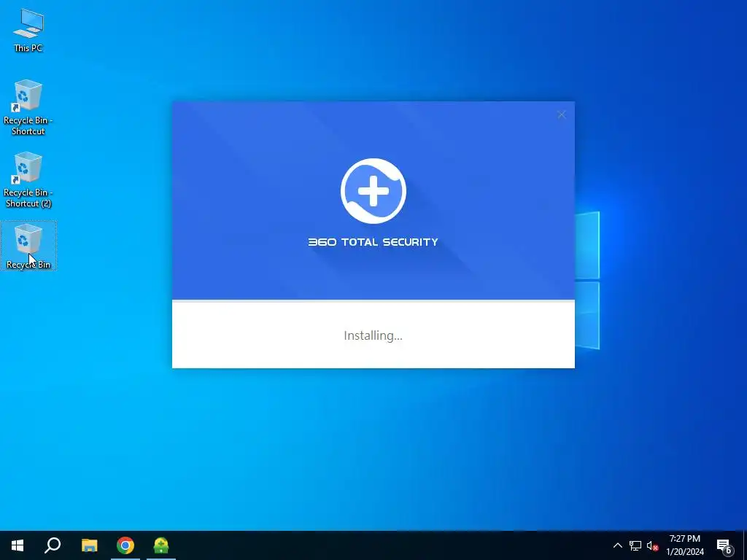Click the 360 Total Security plus logo
Viewport: 747px width, 560px height.
click(373, 191)
